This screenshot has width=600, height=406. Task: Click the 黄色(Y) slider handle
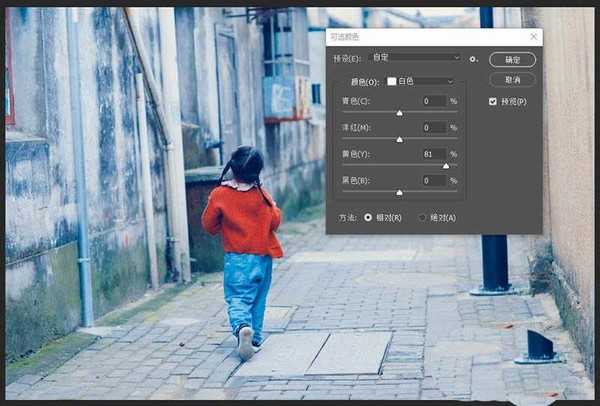446,166
